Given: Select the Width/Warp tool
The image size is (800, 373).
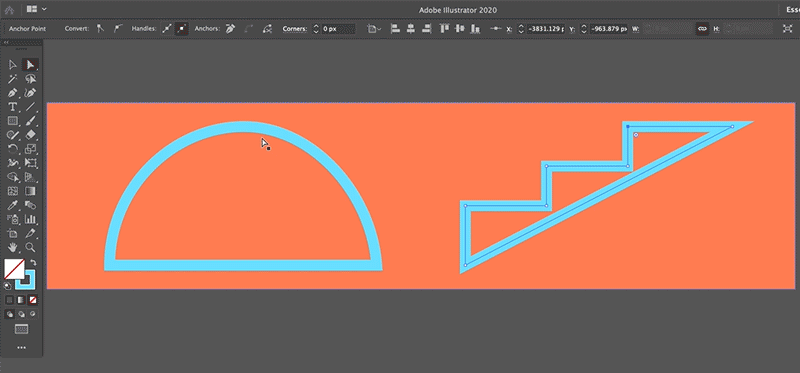Looking at the screenshot, I should [x=13, y=163].
